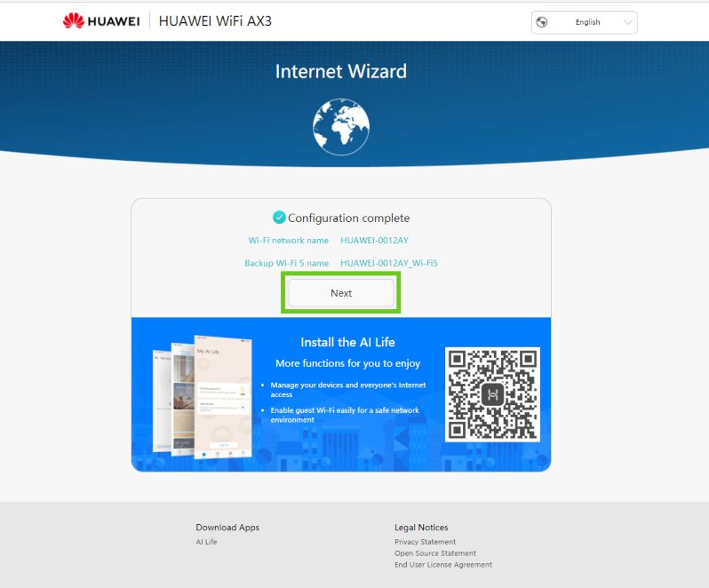Screen dimensions: 709x588
Task: Click the Internet Wizard page heading
Action: (340, 72)
